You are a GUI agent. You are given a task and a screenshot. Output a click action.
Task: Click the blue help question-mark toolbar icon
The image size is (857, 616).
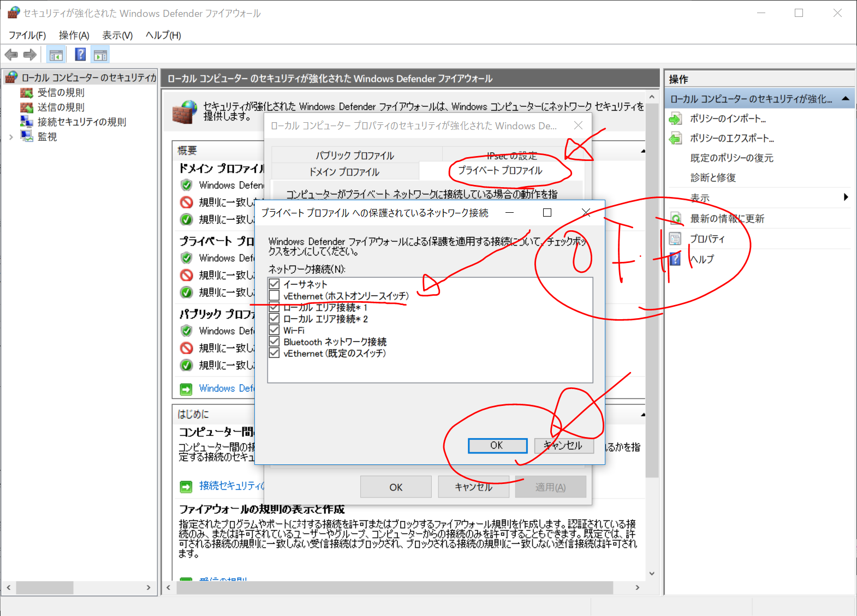(x=80, y=55)
